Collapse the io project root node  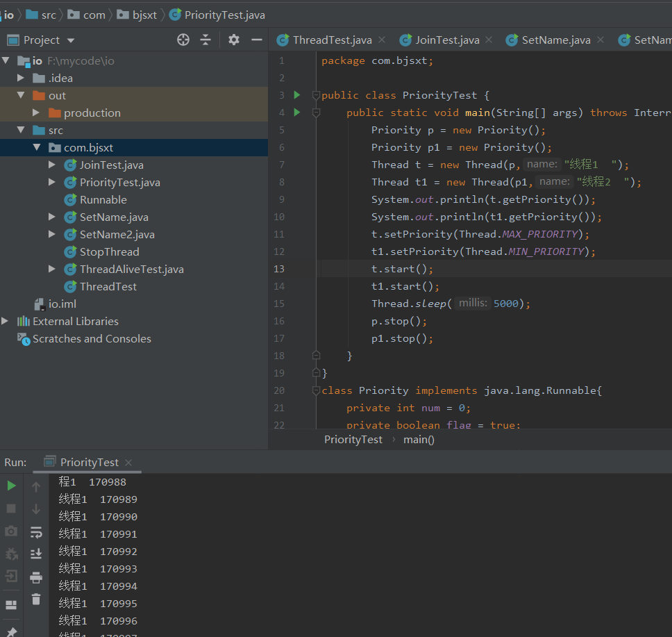click(6, 60)
